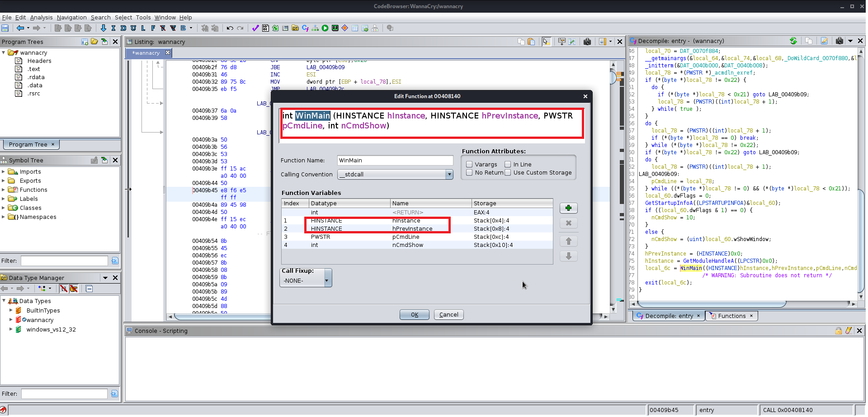Collapse the wannacry root in Program Trees
Screen dimensions: 868x417
pyautogui.click(x=4, y=52)
